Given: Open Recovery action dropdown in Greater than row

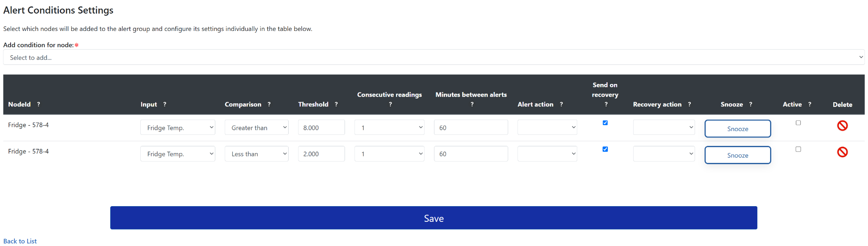Looking at the screenshot, I should pos(664,127).
